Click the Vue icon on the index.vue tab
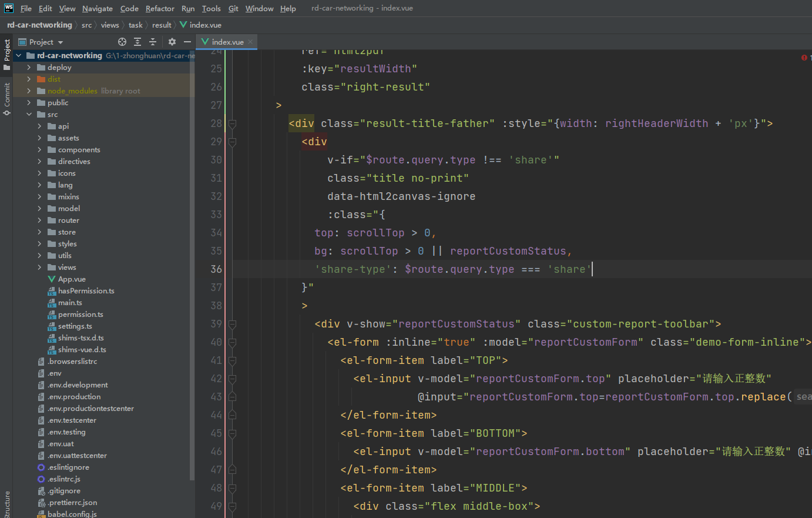 click(x=204, y=42)
